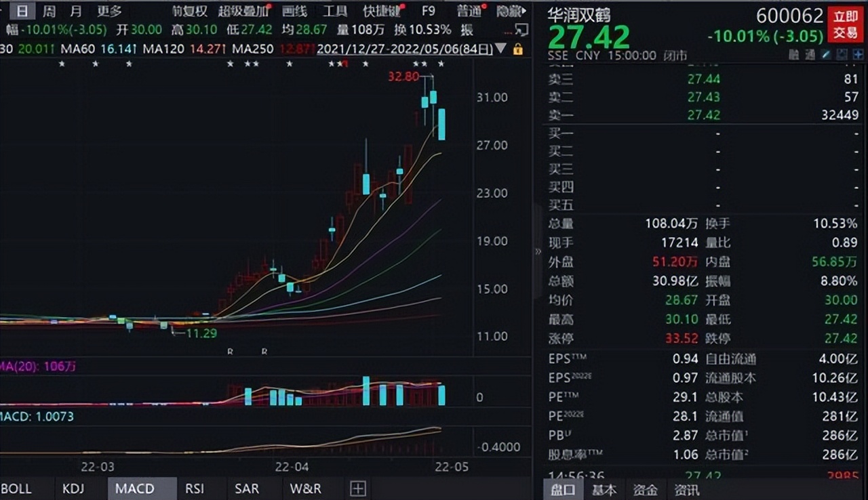868x500 pixels.
Task: Click the screenshot capture icon top right
Action: click(x=841, y=54)
